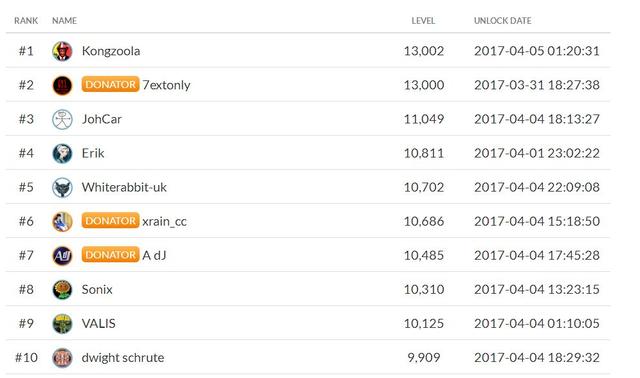Viewport: 640px width, 378px height.
Task: Select dwight schrute's avatar
Action: 62,358
